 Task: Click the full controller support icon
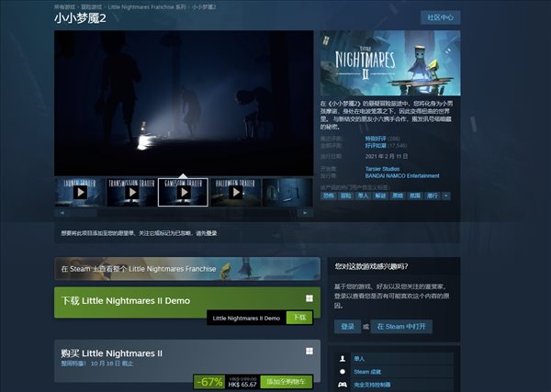point(343,384)
